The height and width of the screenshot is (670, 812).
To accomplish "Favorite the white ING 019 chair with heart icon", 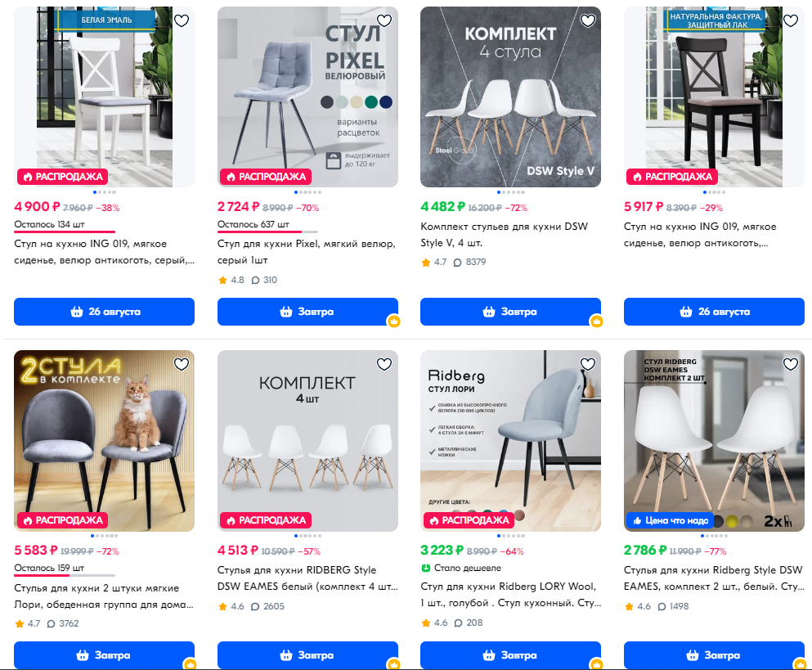I will tap(182, 20).
